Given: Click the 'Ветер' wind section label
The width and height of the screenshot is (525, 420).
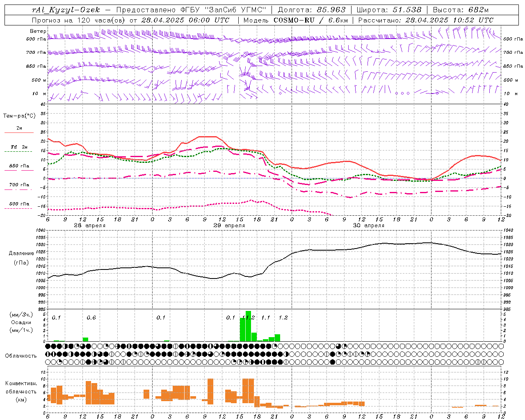Looking at the screenshot, I should (38, 31).
